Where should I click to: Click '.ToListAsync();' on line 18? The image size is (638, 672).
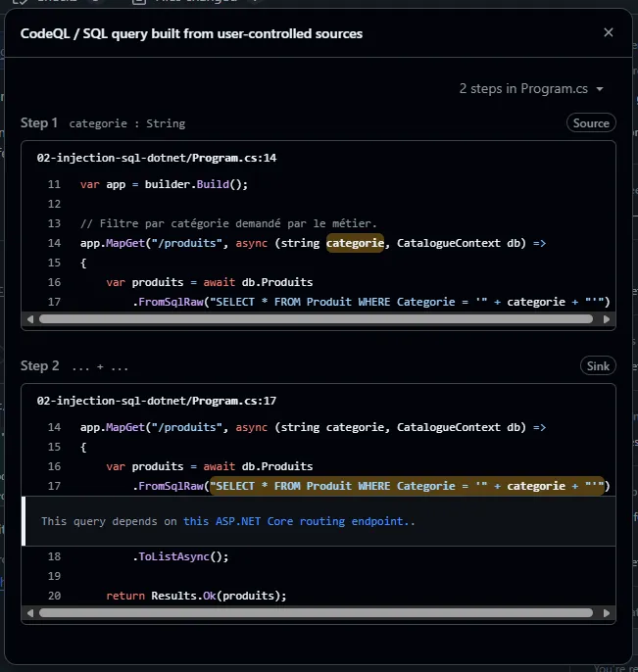pos(180,556)
